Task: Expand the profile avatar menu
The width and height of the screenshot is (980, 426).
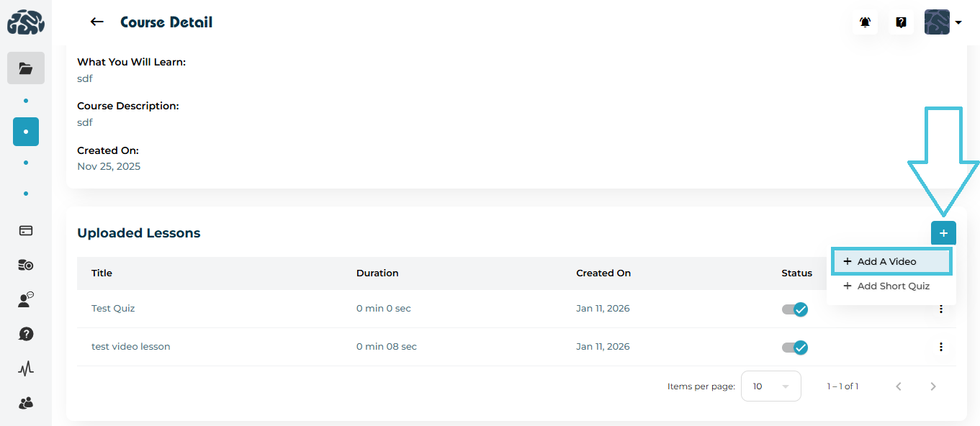Action: coord(943,22)
